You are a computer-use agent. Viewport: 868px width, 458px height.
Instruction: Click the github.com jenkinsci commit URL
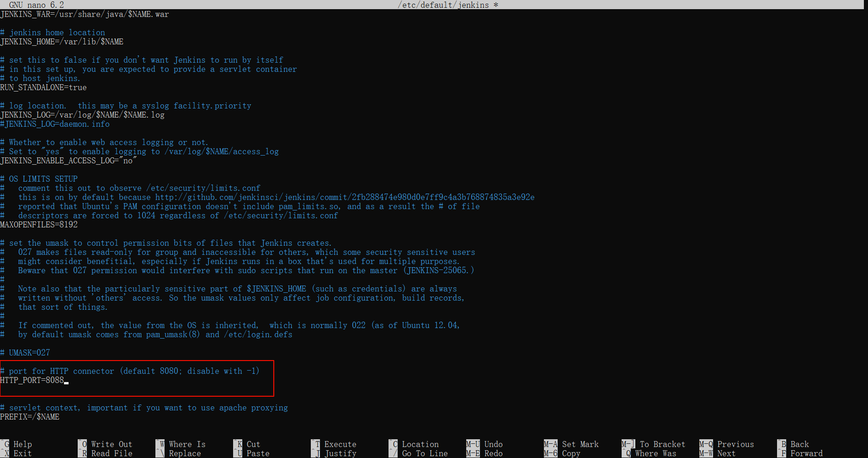click(x=345, y=197)
